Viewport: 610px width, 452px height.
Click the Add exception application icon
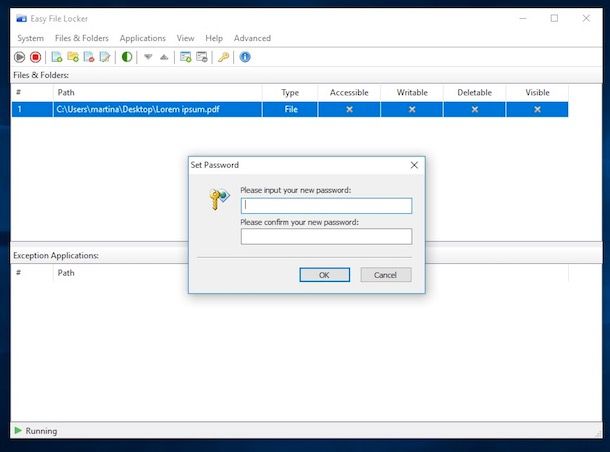(186, 57)
